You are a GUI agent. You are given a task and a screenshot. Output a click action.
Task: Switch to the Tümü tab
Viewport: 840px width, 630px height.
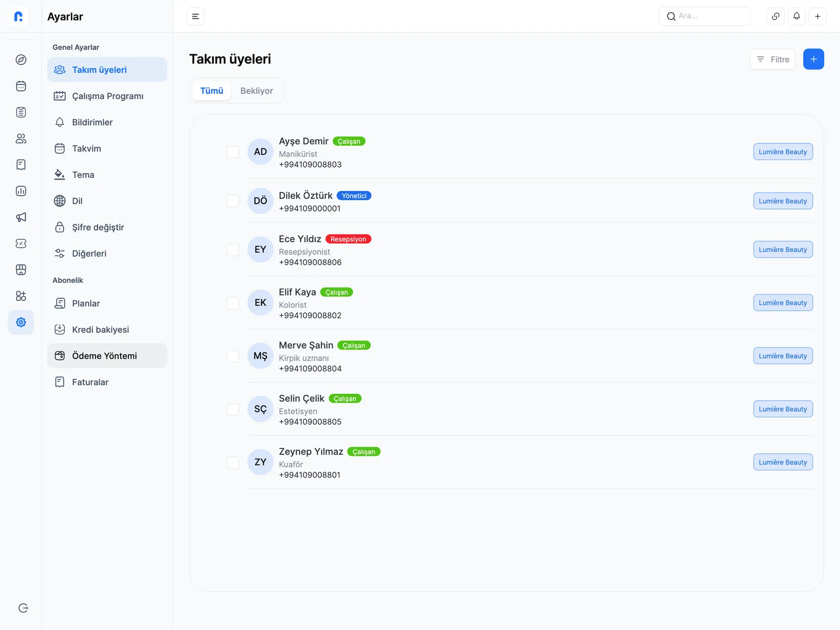[x=212, y=91]
